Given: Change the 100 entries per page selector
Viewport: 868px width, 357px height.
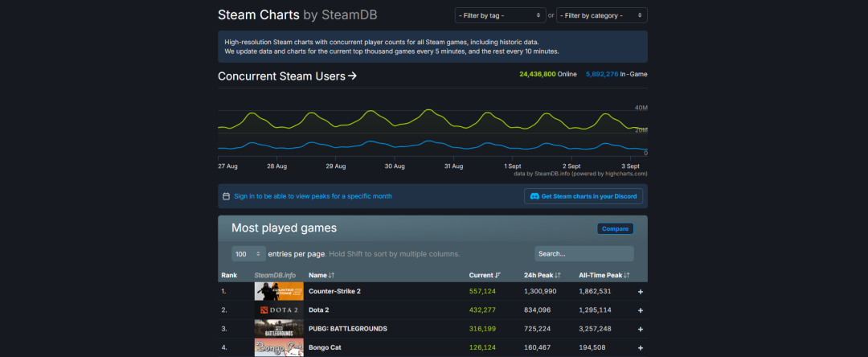Looking at the screenshot, I should point(248,254).
